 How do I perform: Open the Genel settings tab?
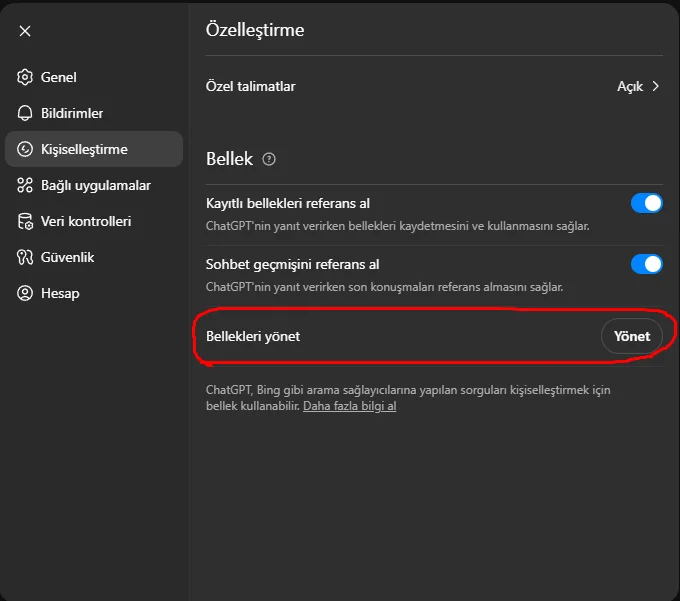59,77
